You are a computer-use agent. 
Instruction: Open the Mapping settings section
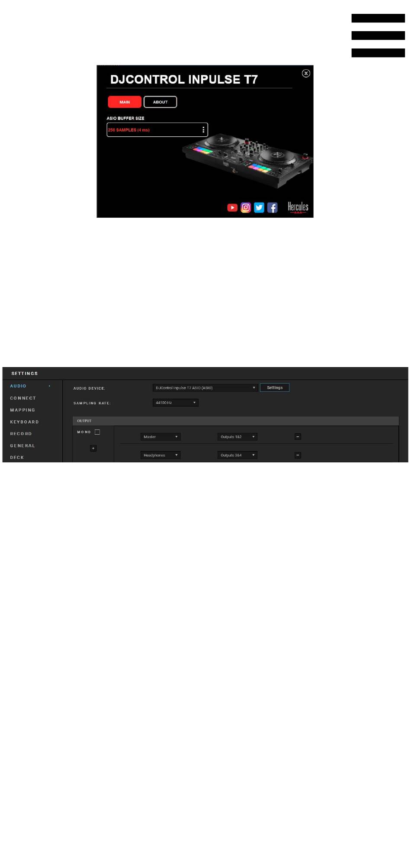(x=22, y=410)
